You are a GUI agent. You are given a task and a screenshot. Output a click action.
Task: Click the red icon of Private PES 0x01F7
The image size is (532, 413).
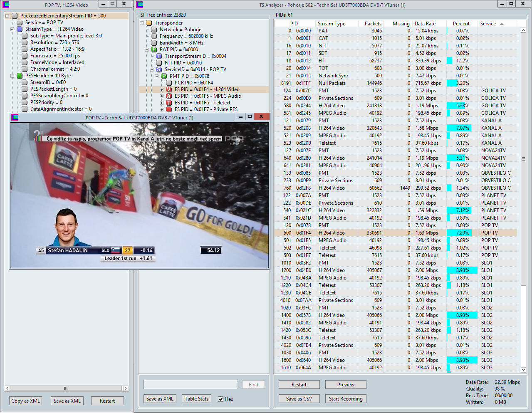[169, 109]
